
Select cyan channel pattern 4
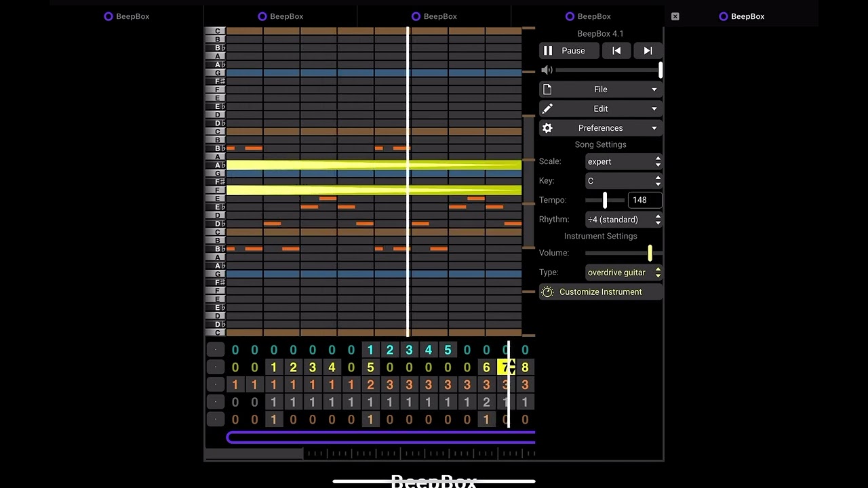pyautogui.click(x=428, y=350)
